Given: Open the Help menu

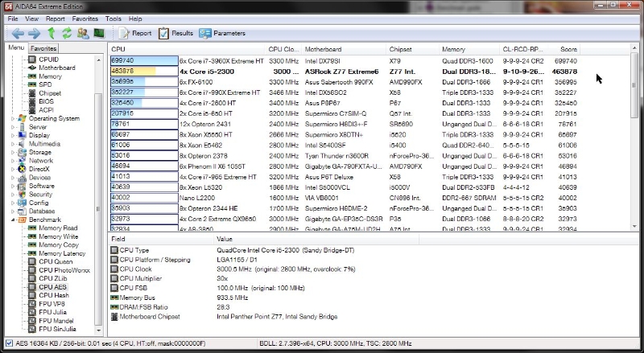Looking at the screenshot, I should 135,18.
